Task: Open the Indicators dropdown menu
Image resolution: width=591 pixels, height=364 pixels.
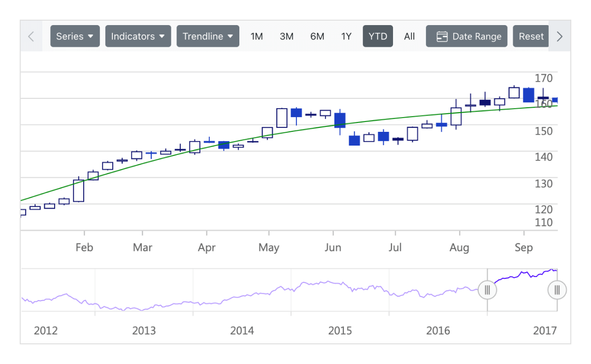Action: pos(138,36)
